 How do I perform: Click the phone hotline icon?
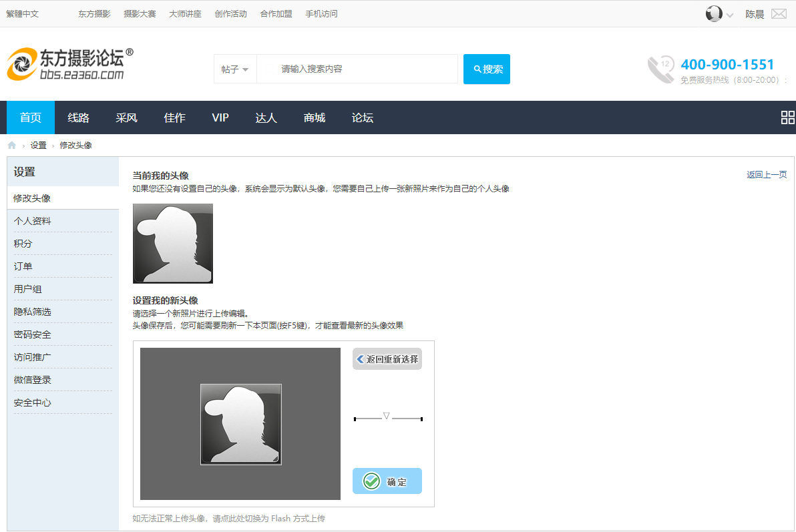pyautogui.click(x=660, y=69)
